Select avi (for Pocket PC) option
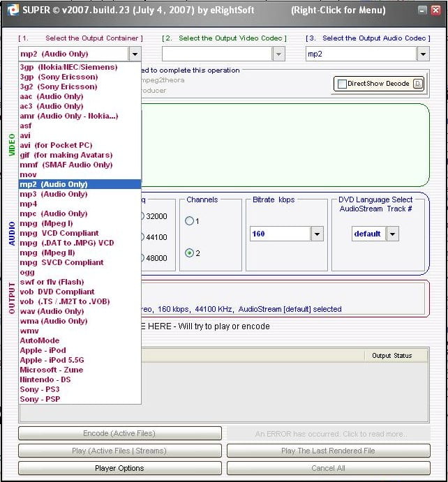 pos(80,145)
